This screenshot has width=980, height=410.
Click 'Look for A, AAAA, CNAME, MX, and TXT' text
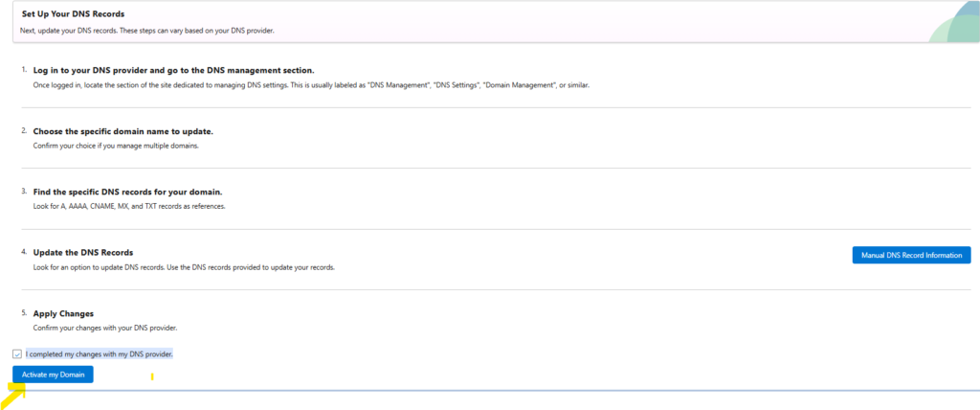point(129,207)
